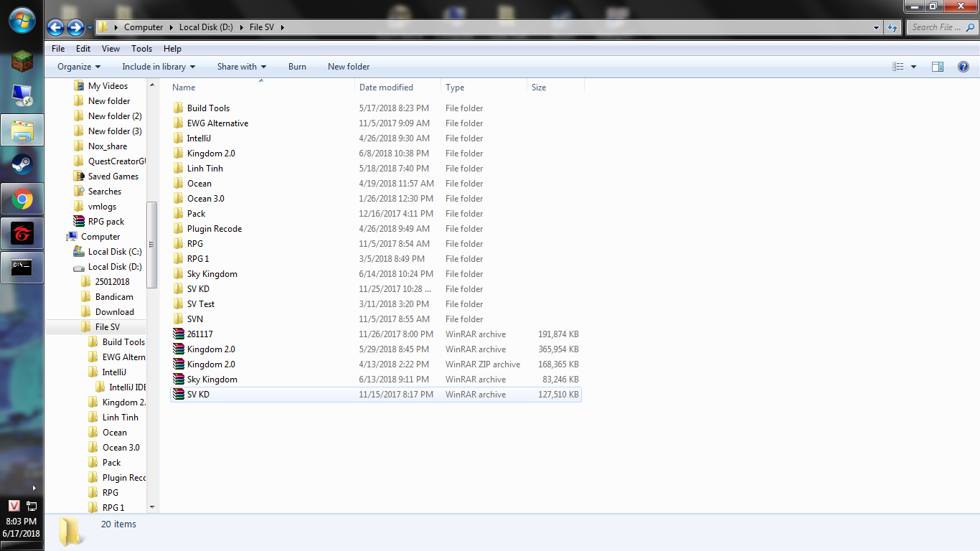Open the Organize dropdown menu

[x=79, y=67]
